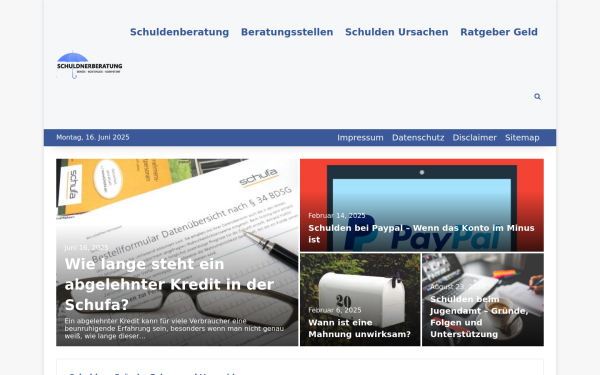Open article about abgelehnter Kredit in der Schufa
The image size is (600, 375).
169,284
